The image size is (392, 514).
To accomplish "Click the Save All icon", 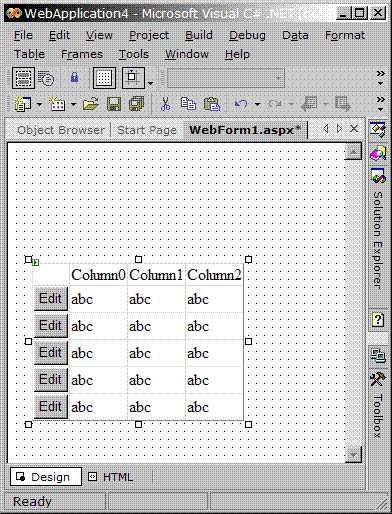I will pyautogui.click(x=136, y=104).
